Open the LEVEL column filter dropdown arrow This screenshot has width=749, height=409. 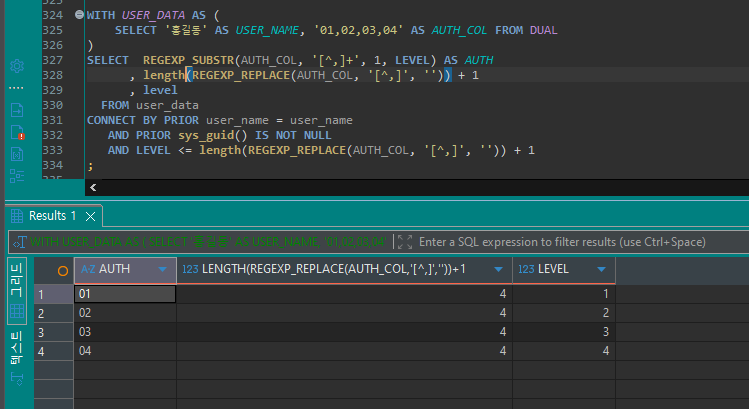pos(601,270)
